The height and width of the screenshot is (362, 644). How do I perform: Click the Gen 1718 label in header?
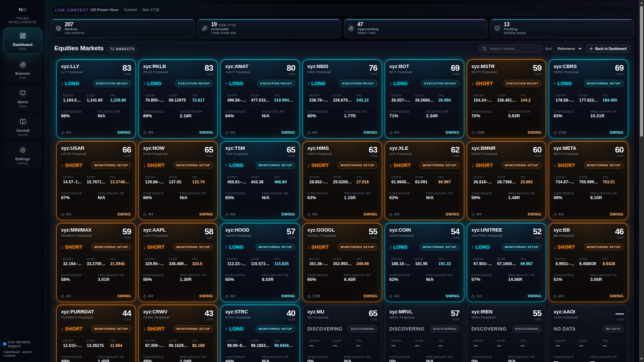tap(151, 10)
